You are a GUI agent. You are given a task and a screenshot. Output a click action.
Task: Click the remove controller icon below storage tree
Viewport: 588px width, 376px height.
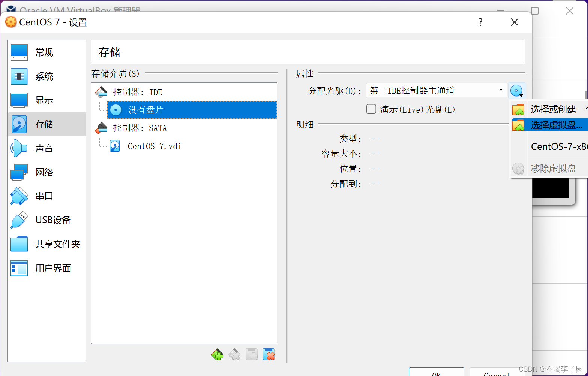click(234, 354)
